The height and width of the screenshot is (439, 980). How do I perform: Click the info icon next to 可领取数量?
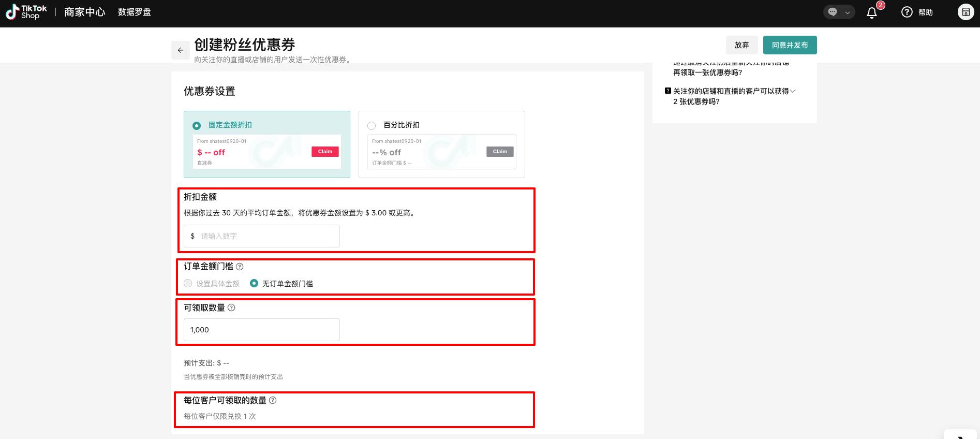(231, 308)
